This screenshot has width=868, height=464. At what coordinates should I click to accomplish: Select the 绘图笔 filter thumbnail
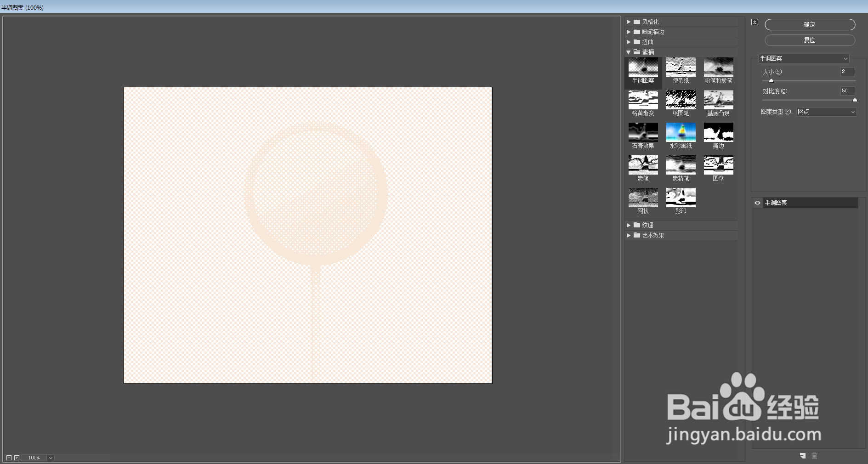pyautogui.click(x=681, y=100)
